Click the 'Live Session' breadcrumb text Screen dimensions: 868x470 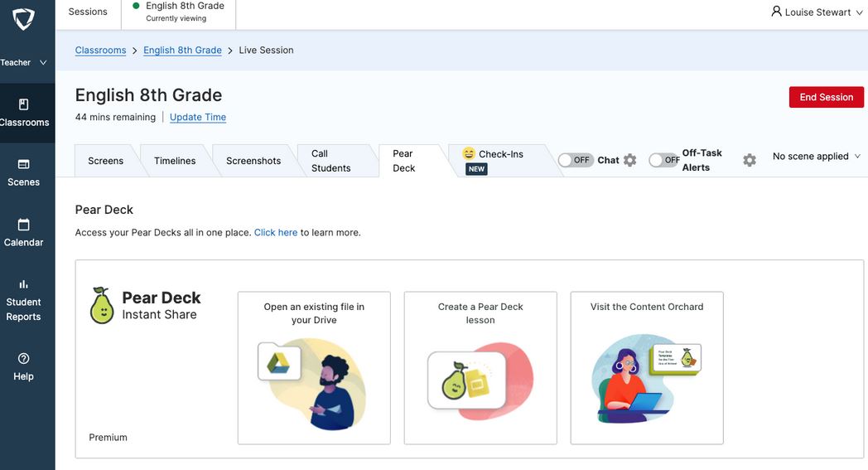(266, 50)
